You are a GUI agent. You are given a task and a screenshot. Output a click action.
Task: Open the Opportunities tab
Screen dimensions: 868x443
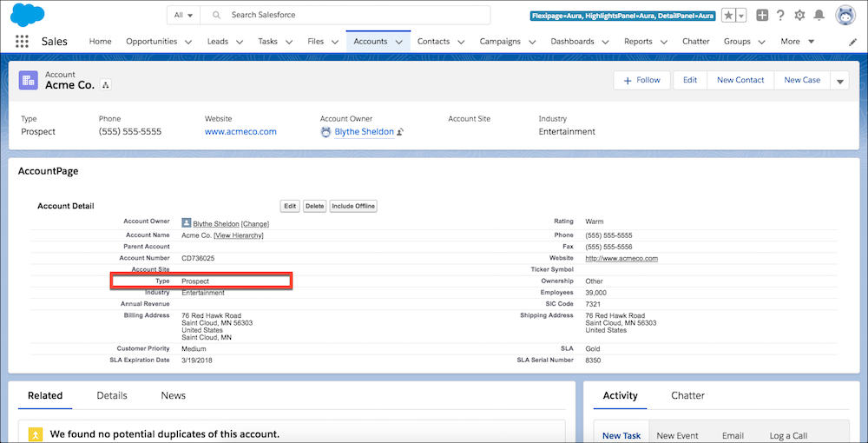click(x=152, y=42)
